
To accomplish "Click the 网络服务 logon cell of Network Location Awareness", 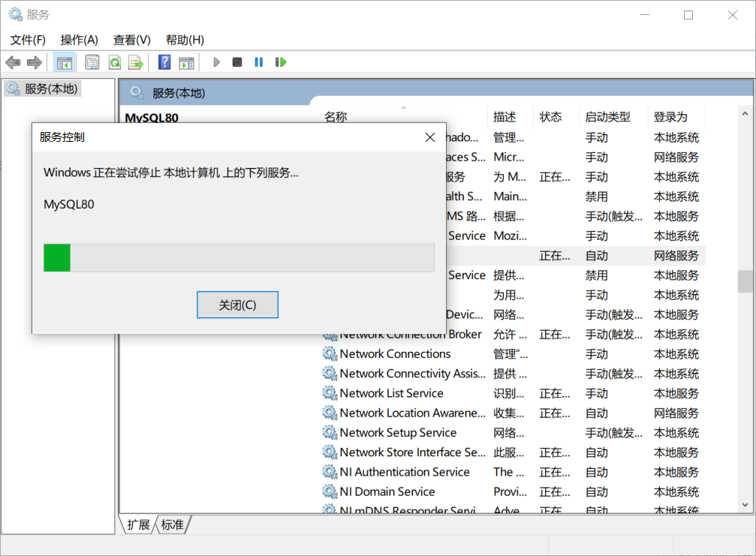I will tap(676, 413).
